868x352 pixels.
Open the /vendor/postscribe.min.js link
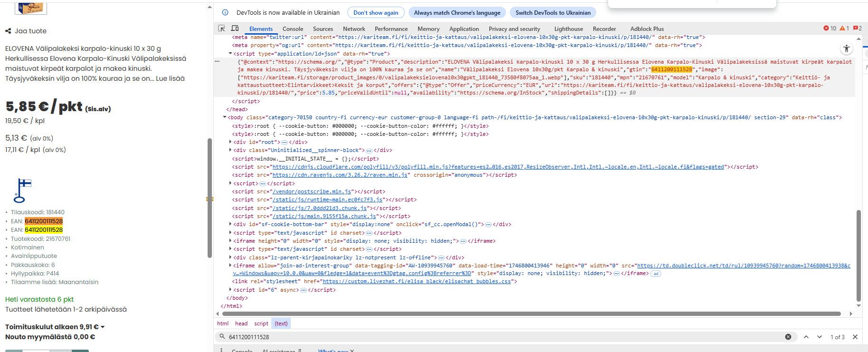312,191
